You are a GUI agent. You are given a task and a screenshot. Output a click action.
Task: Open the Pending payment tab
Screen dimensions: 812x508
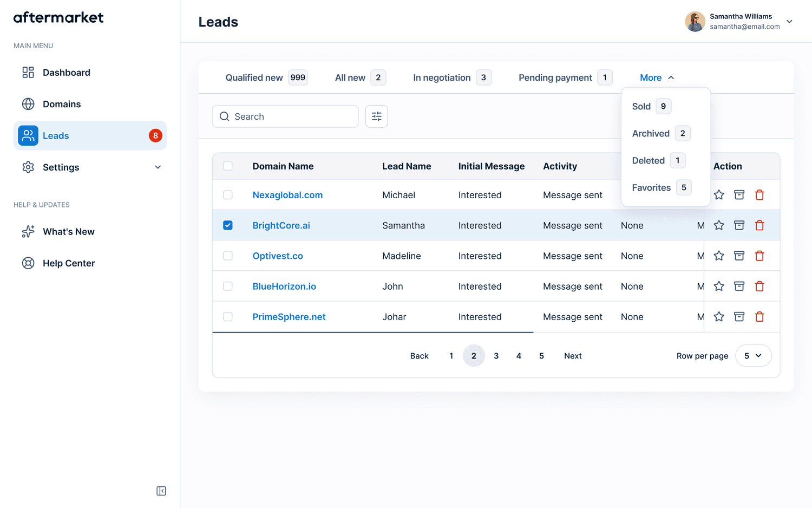[565, 77]
